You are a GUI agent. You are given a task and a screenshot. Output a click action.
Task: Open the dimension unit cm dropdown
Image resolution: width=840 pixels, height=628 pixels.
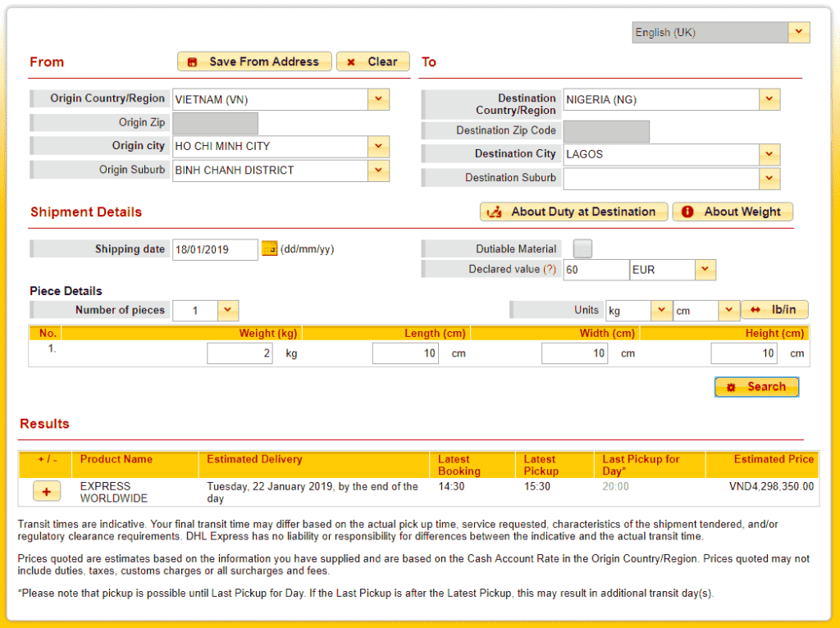pyautogui.click(x=728, y=310)
